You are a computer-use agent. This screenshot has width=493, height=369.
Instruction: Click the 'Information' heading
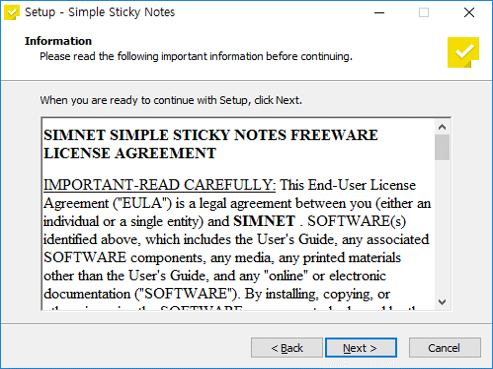58,41
